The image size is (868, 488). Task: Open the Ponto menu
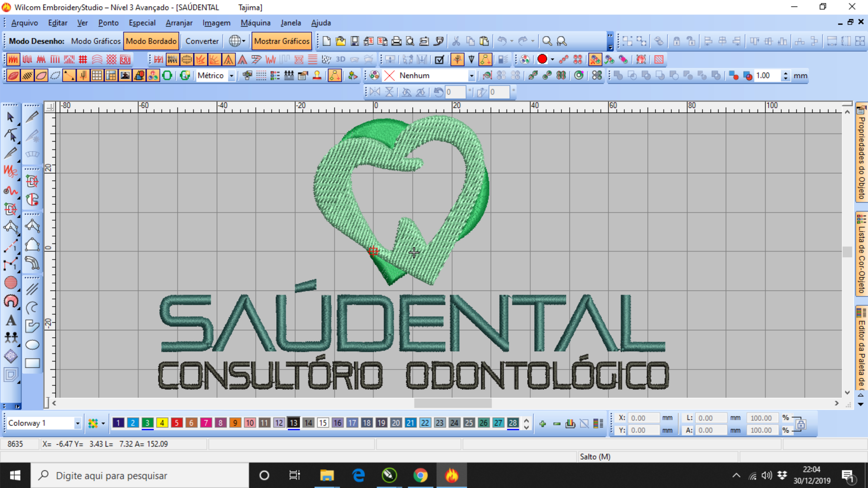(x=108, y=23)
